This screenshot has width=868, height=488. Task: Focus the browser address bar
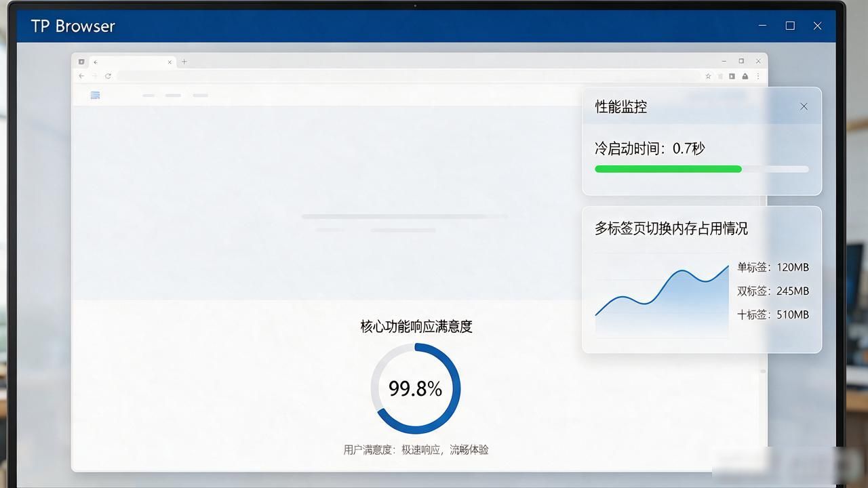coord(408,76)
